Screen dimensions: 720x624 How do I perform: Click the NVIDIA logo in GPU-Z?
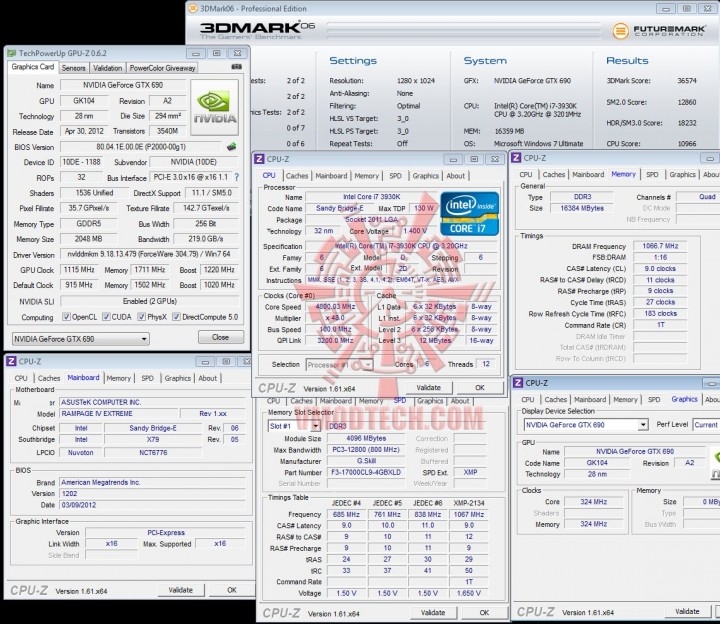coord(214,107)
